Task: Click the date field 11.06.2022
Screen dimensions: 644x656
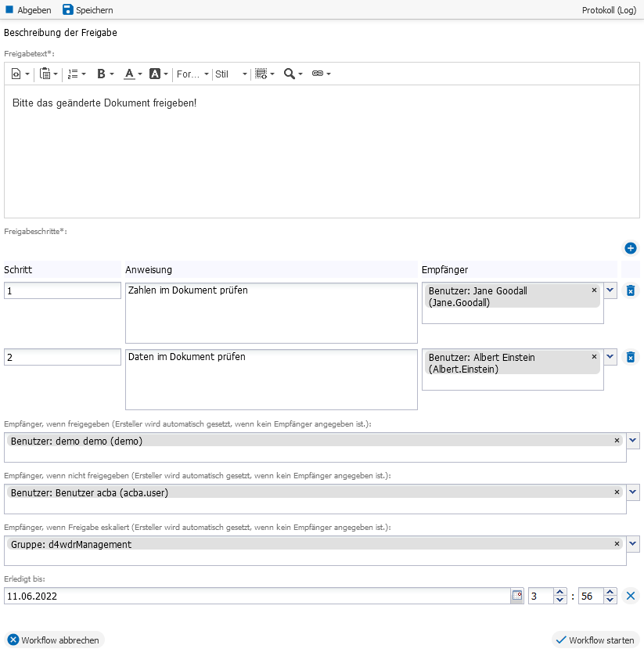Action: 257,596
